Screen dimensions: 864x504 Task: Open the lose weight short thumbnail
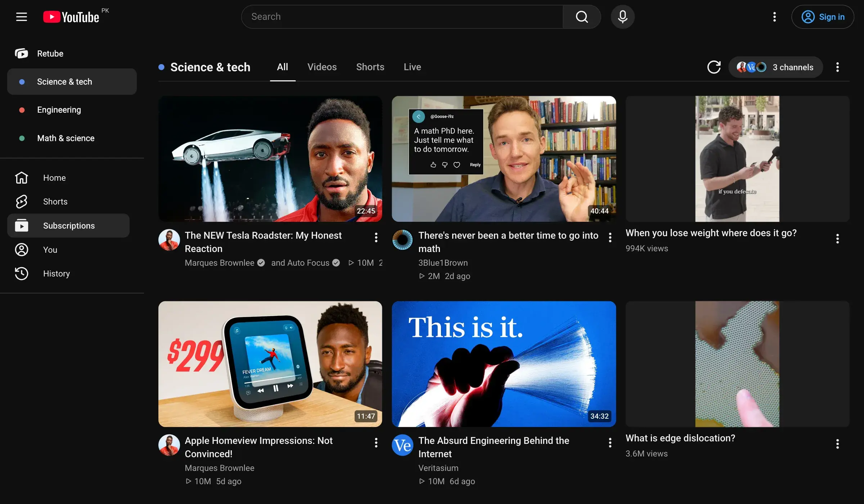(737, 159)
